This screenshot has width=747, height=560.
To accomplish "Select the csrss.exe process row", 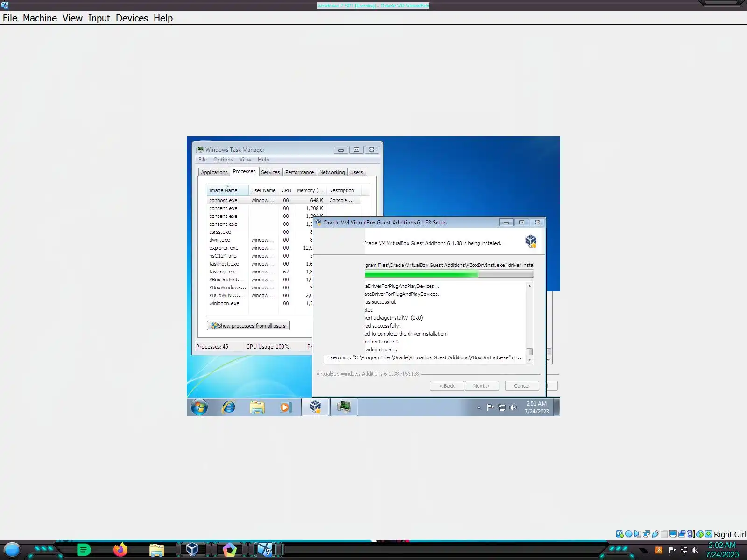I will [x=259, y=232].
